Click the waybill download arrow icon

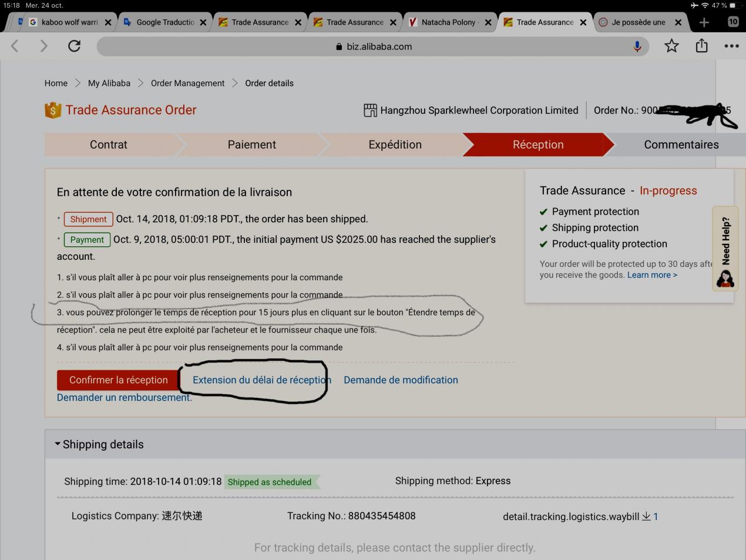646,516
